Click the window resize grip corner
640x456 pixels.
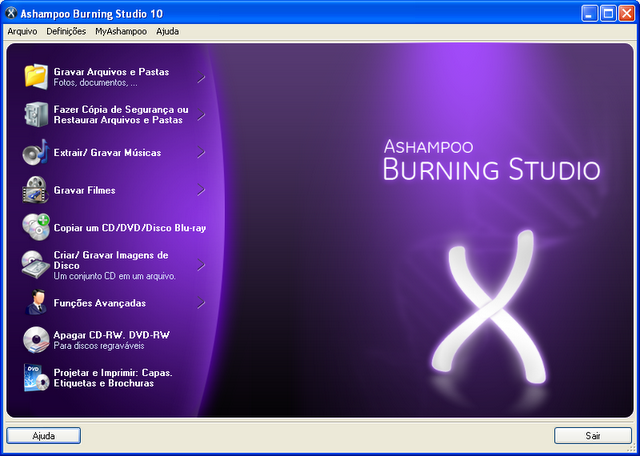coord(632,449)
